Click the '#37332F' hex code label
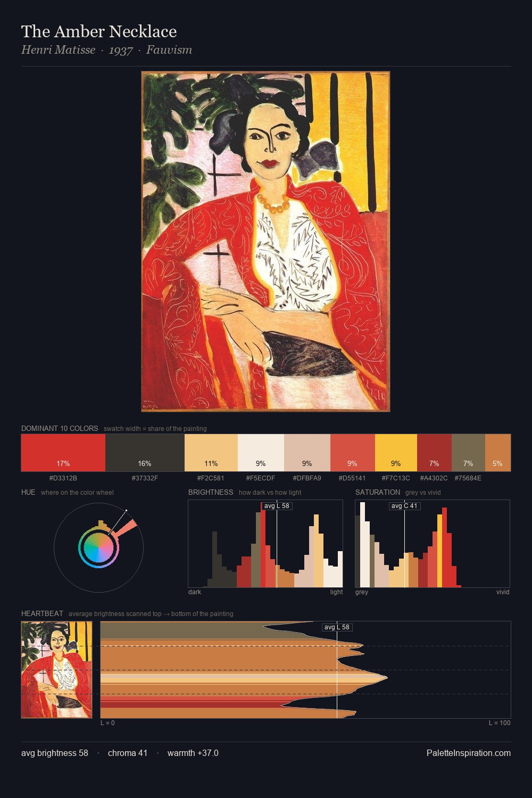 coord(145,478)
